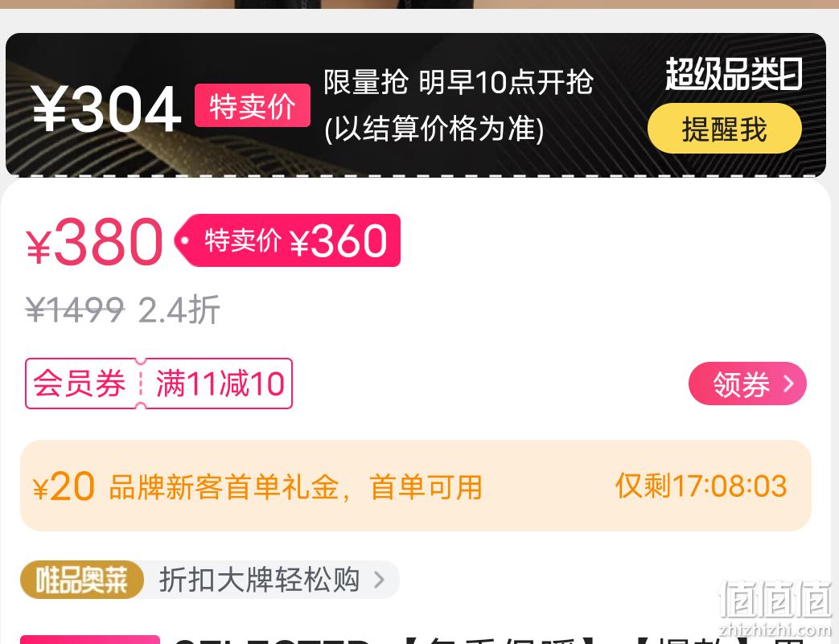Image resolution: width=839 pixels, height=644 pixels.
Task: Click the 特卖价 ¥360 price tag
Action: (x=289, y=240)
